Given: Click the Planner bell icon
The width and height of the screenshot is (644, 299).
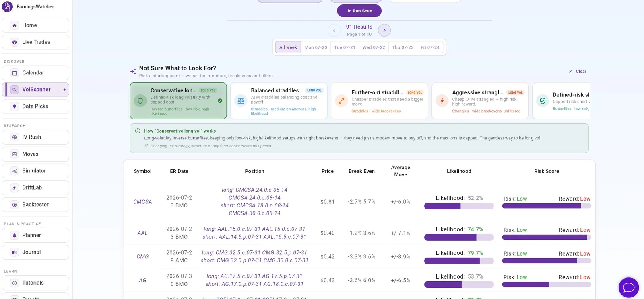Looking at the screenshot, I should 14,235.
